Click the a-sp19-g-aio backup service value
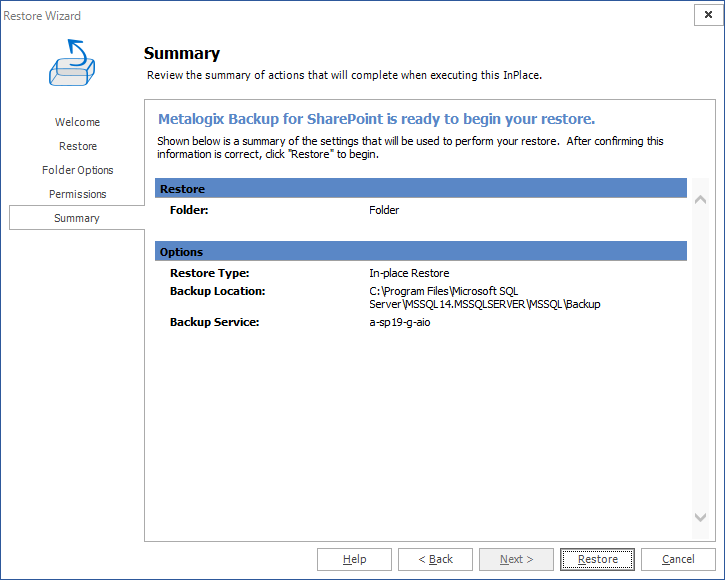This screenshot has width=725, height=580. pos(400,322)
